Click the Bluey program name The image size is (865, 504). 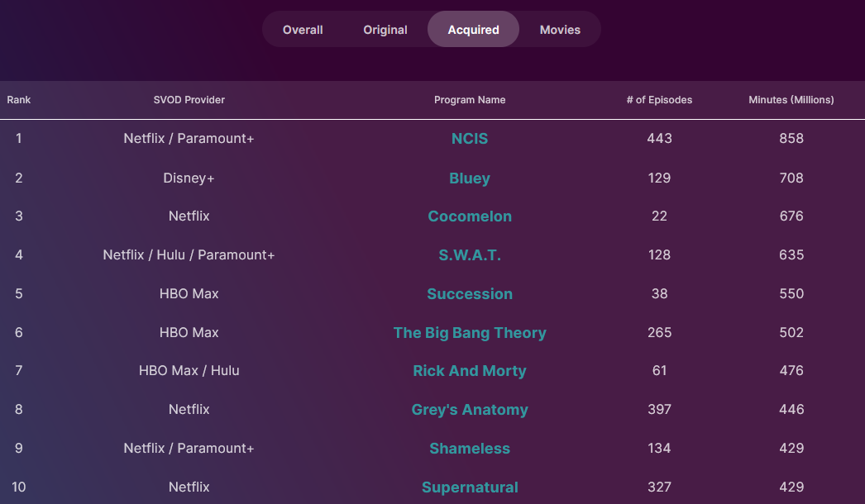click(470, 178)
